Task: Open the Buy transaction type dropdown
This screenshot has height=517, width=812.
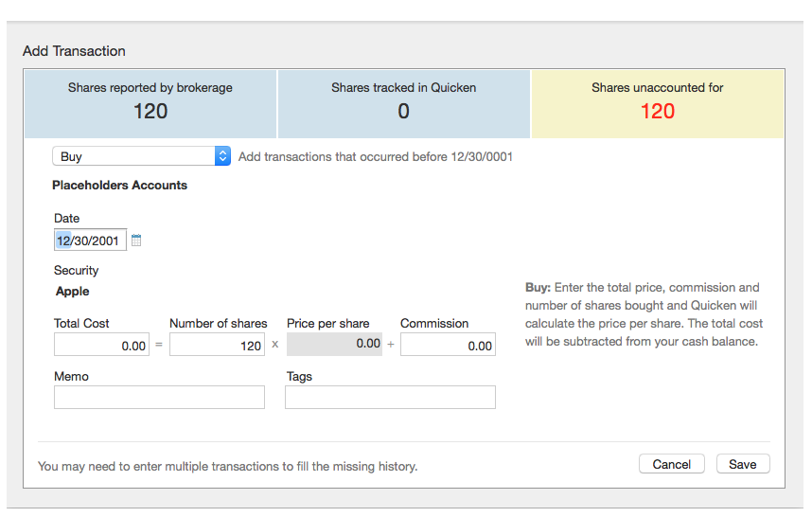Action: [x=141, y=156]
